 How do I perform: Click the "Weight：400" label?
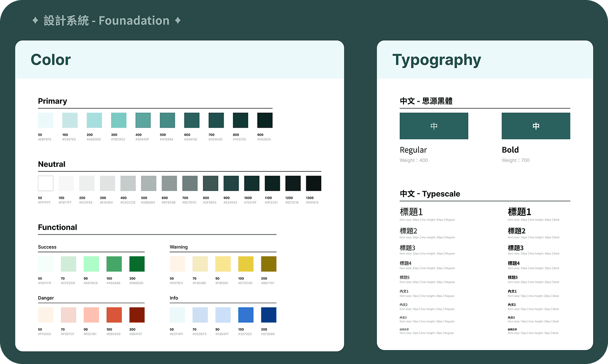tap(414, 160)
